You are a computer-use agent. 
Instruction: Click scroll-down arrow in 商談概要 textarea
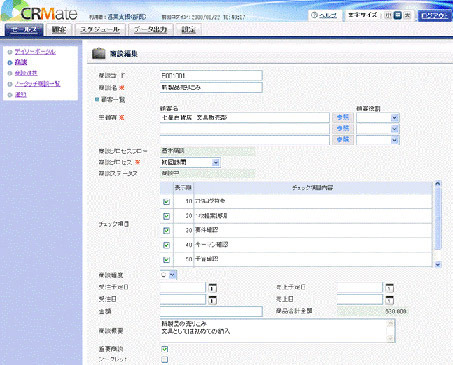pyautogui.click(x=390, y=338)
